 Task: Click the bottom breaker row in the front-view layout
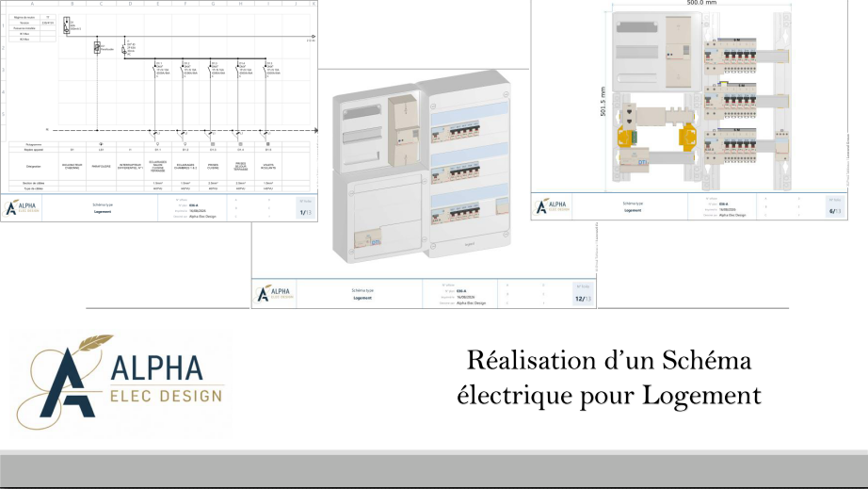(x=731, y=146)
